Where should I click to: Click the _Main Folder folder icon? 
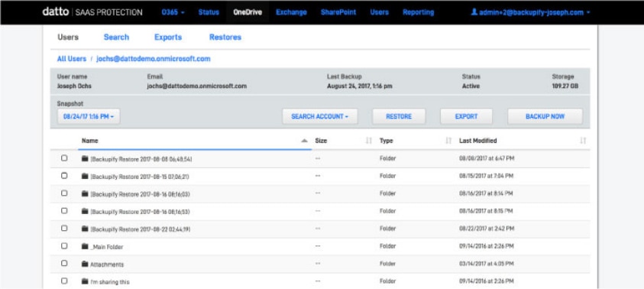click(85, 246)
